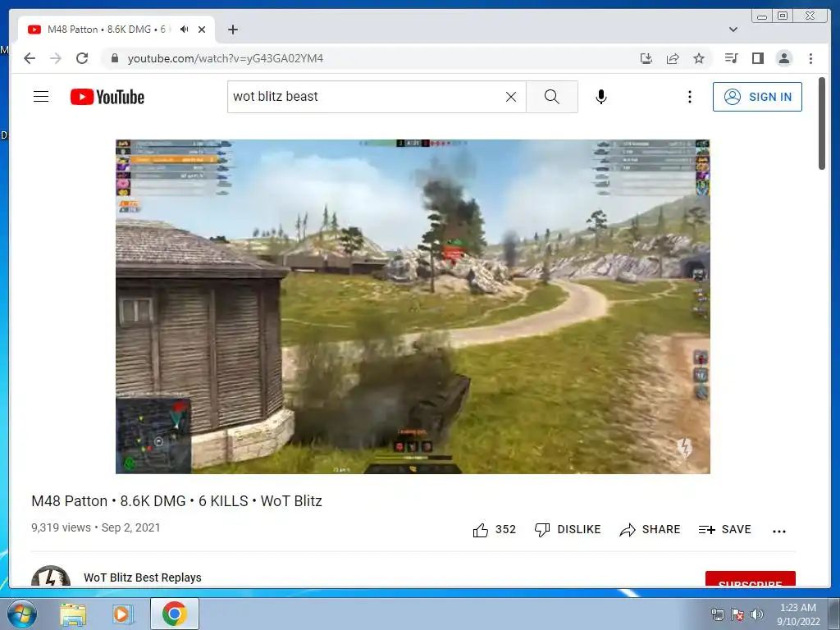Open Action Center flag tray icon
Screen dimensions: 840x630
pyautogui.click(x=737, y=614)
